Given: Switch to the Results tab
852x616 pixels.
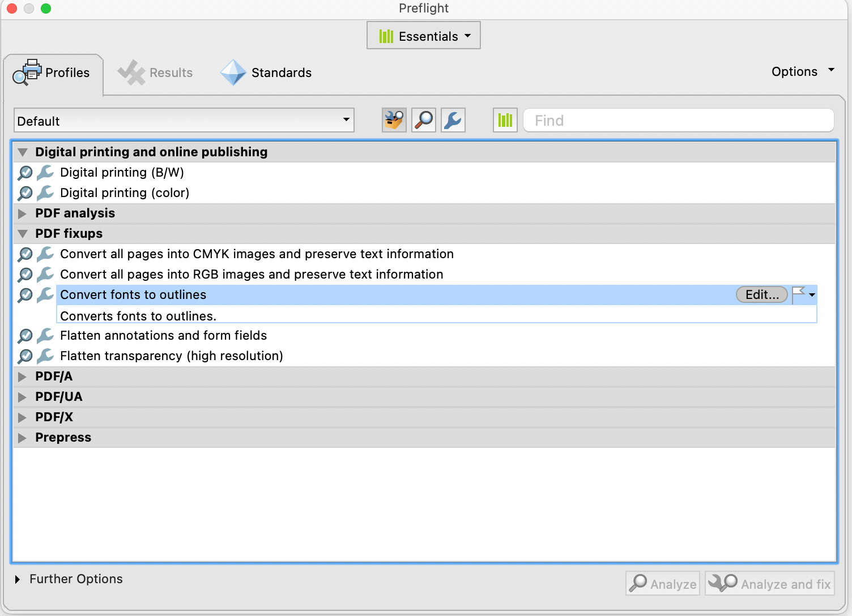Looking at the screenshot, I should pos(155,72).
